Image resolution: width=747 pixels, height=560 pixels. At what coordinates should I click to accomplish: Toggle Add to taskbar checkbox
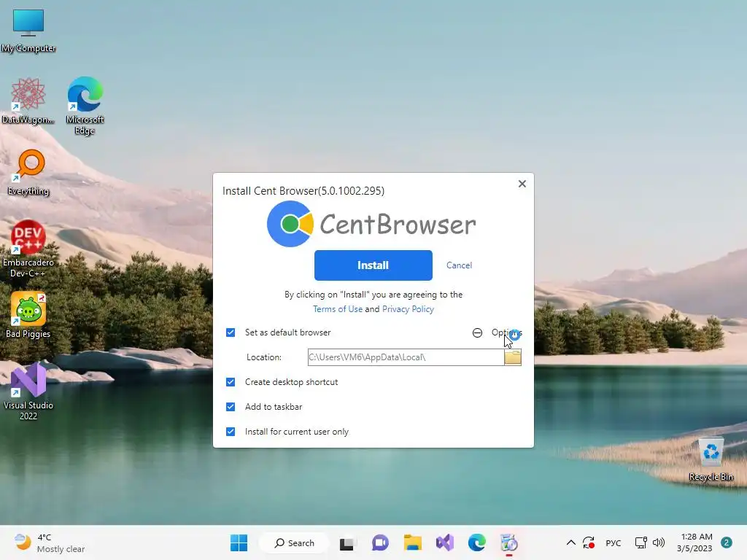click(x=231, y=407)
